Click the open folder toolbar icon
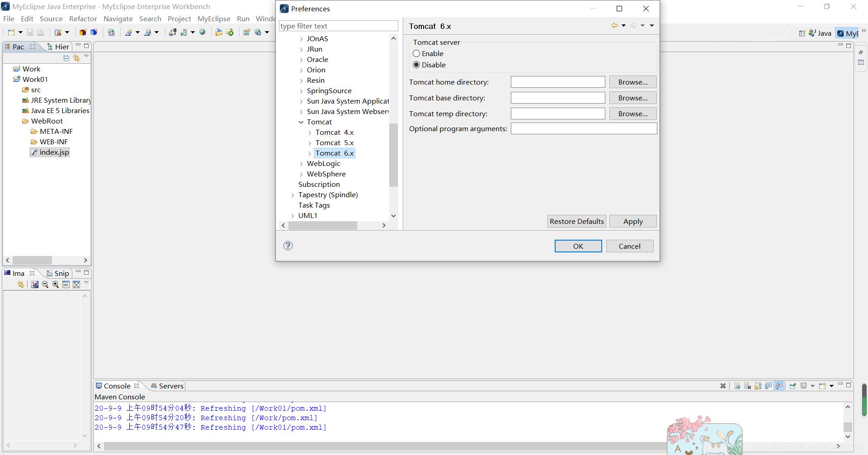This screenshot has width=868, height=455. point(219,32)
